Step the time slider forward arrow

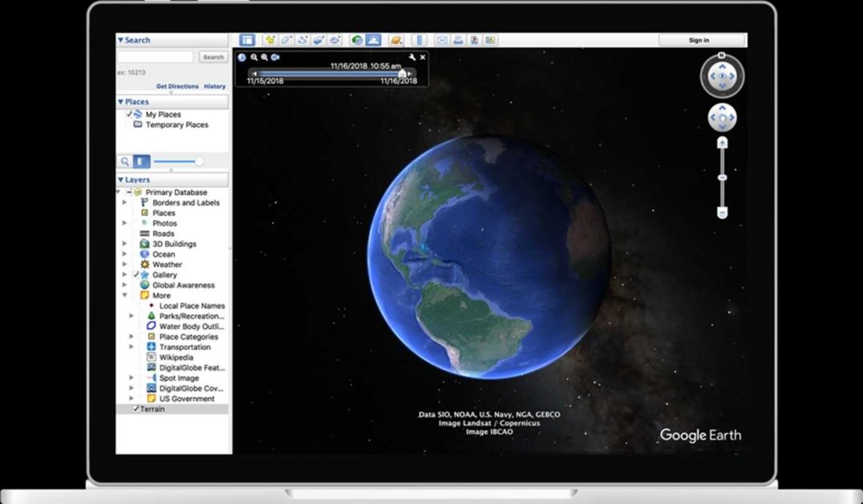[410, 73]
